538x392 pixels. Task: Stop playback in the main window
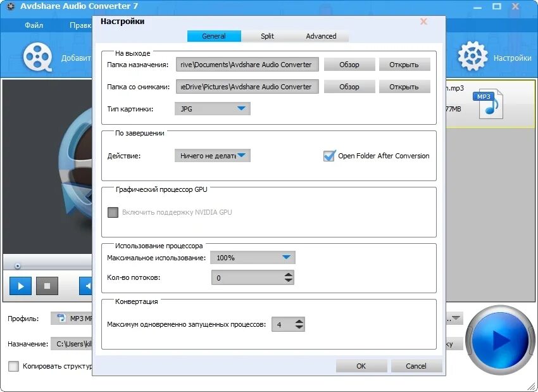tap(47, 286)
